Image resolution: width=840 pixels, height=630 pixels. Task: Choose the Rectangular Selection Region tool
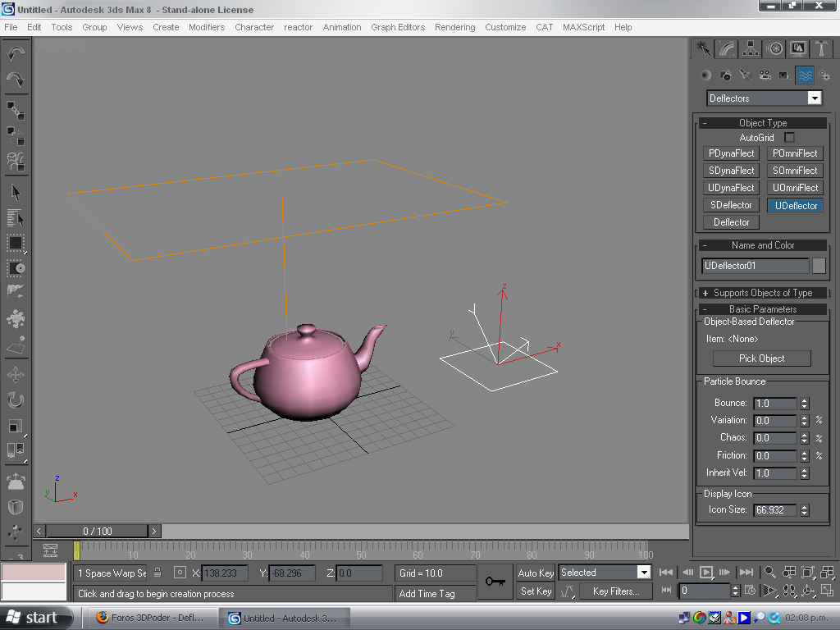(x=16, y=243)
